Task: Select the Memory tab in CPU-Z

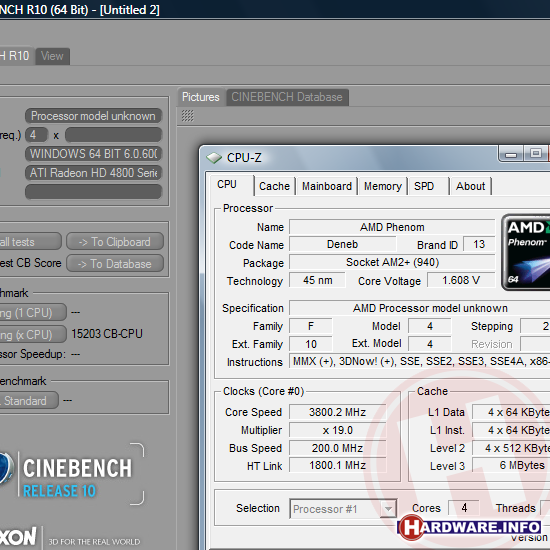Action: click(383, 186)
